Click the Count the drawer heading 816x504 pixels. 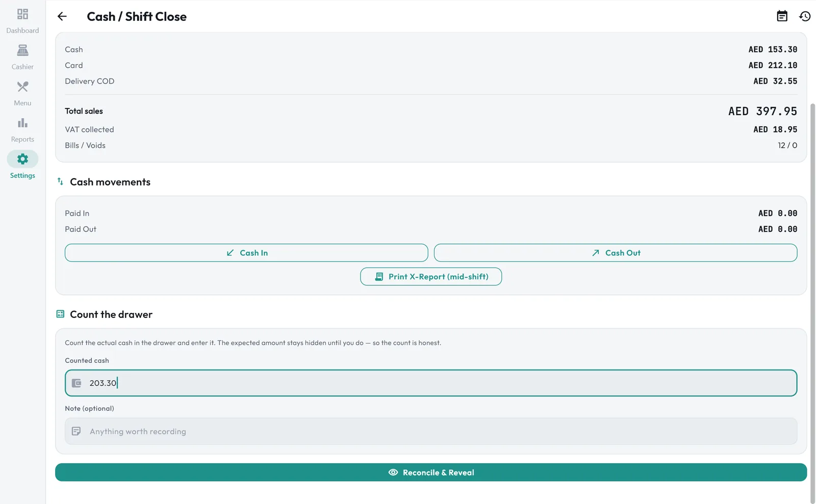click(111, 314)
